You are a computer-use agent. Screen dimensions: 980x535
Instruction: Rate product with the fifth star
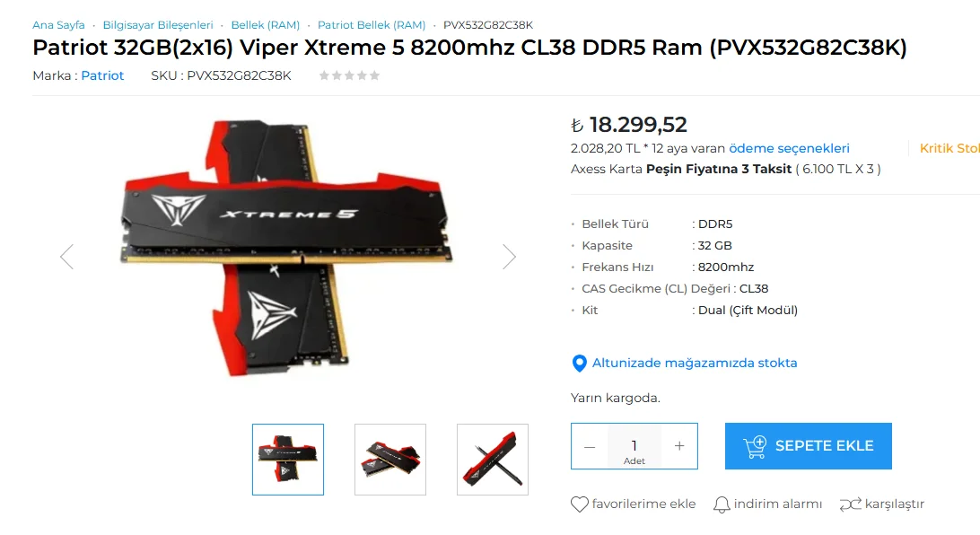pos(374,75)
